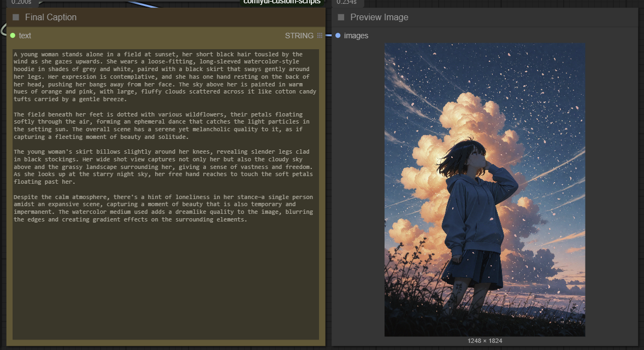Click the paragraph starting 'Despite the calm atmosphere'

(x=163, y=208)
